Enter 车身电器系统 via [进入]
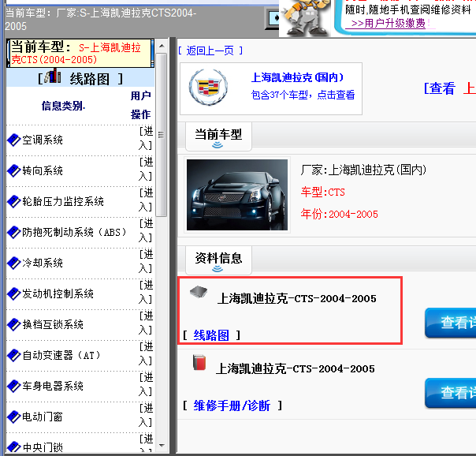This screenshot has width=476, height=456. click(146, 384)
